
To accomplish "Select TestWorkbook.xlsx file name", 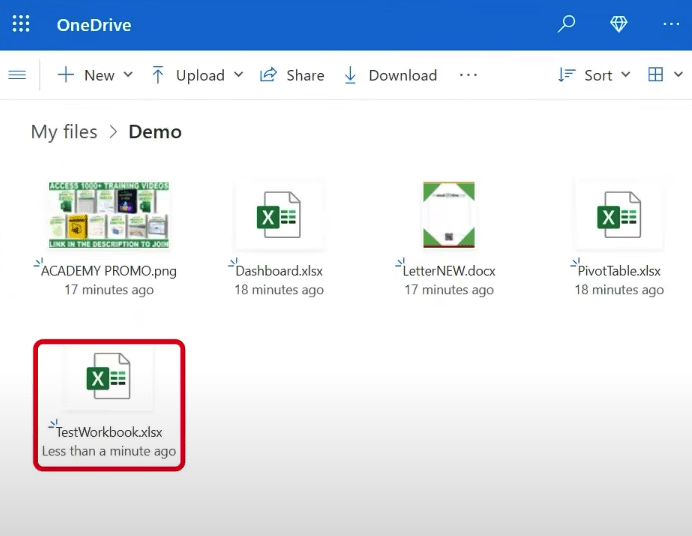I will (109, 432).
